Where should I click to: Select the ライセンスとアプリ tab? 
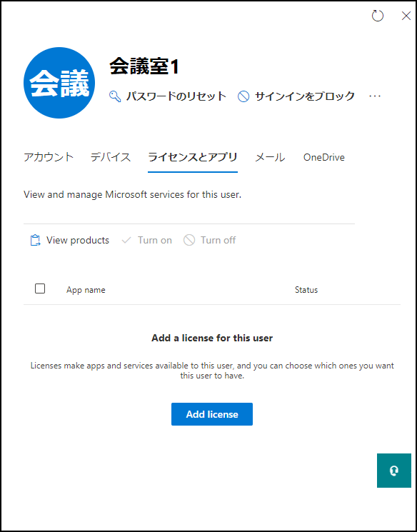coord(192,157)
